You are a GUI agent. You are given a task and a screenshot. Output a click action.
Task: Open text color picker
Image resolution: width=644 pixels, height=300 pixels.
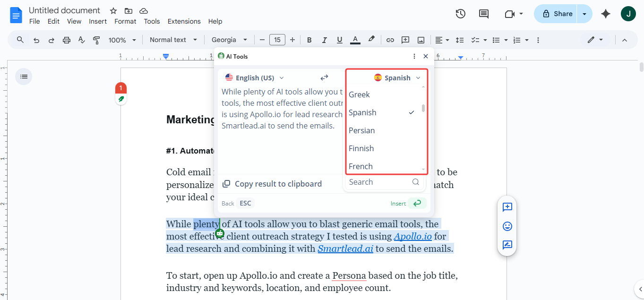(355, 40)
